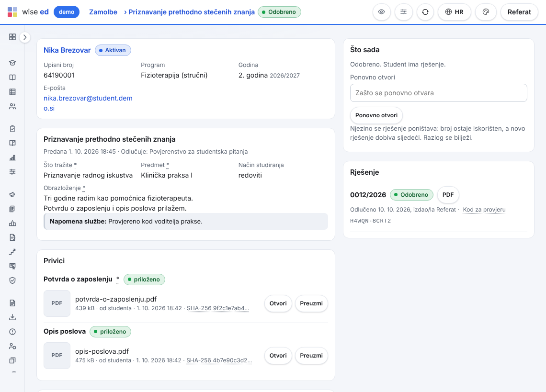This screenshot has height=392, width=546.
Task: Click the download icon in sidebar
Action: (x=12, y=317)
